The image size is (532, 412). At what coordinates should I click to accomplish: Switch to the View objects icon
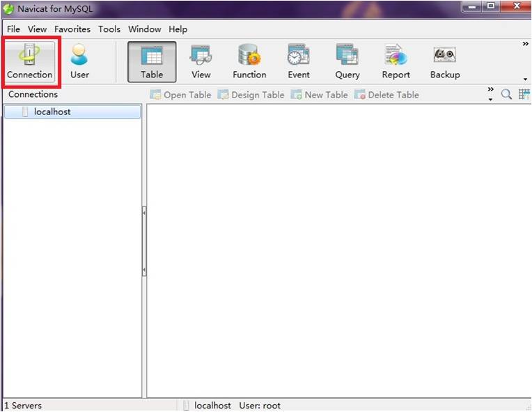pyautogui.click(x=201, y=61)
